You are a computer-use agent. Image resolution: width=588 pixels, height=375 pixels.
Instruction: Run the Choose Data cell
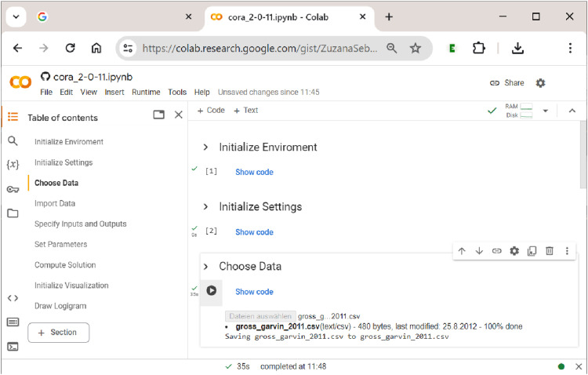[x=212, y=290]
